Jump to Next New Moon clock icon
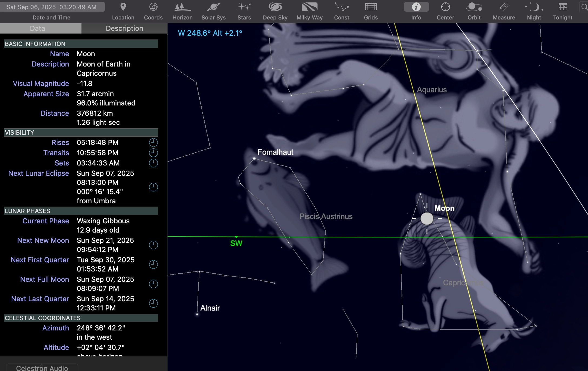This screenshot has width=588, height=371. 153,245
